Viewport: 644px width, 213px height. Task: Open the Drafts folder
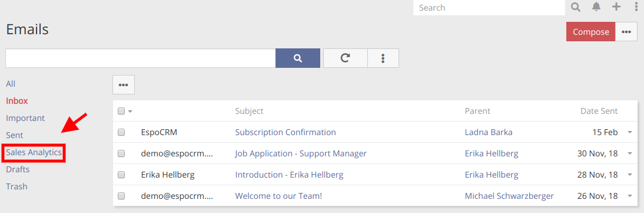click(18, 169)
